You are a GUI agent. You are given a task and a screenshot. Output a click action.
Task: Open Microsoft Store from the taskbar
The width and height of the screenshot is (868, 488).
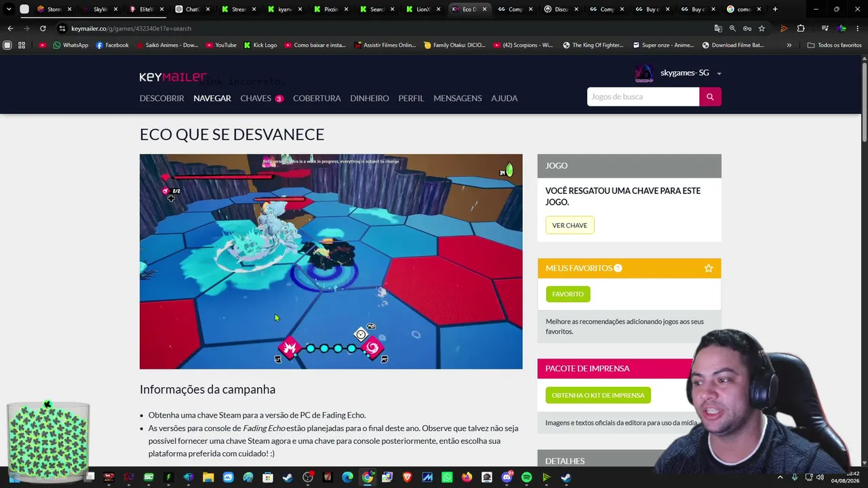[268, 477]
